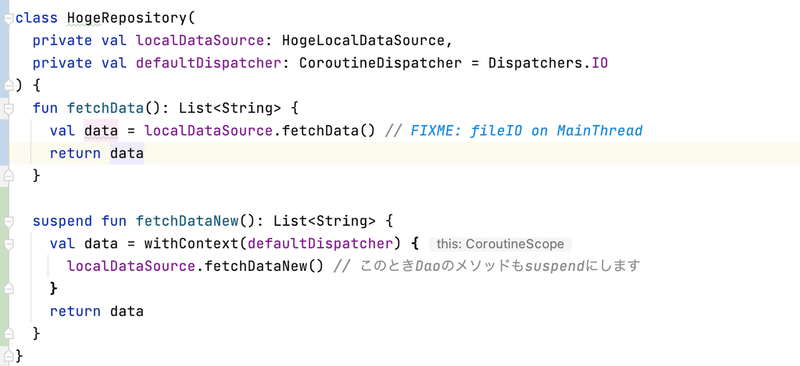Click fold-end marker closing fetchDataNew function
Image resolution: width=800 pixels, height=366 pixels.
coord(9,333)
